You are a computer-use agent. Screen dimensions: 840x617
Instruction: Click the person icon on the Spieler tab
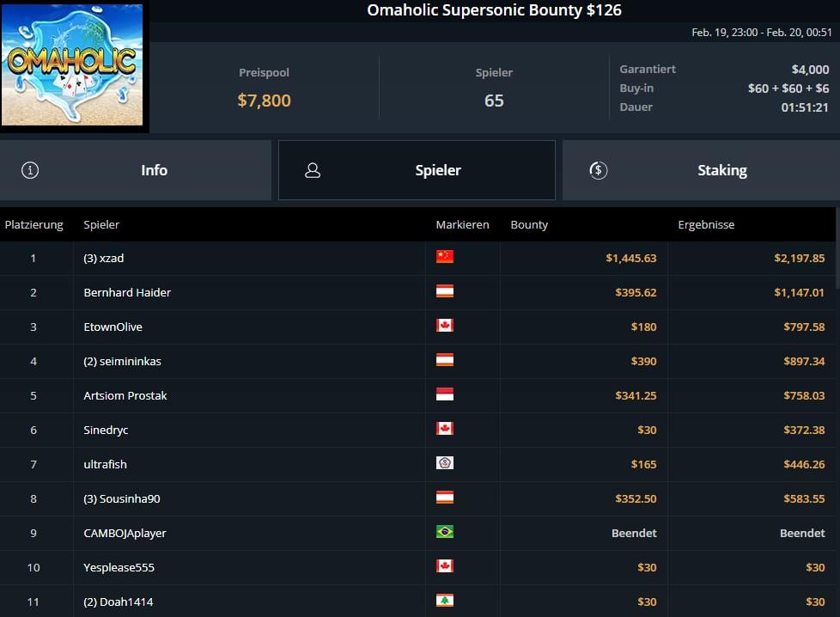click(x=313, y=170)
